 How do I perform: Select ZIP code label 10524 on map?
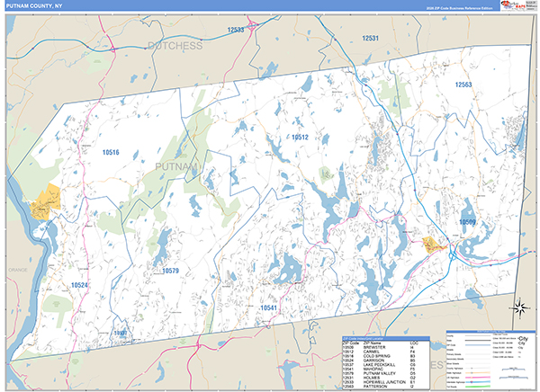(79, 285)
